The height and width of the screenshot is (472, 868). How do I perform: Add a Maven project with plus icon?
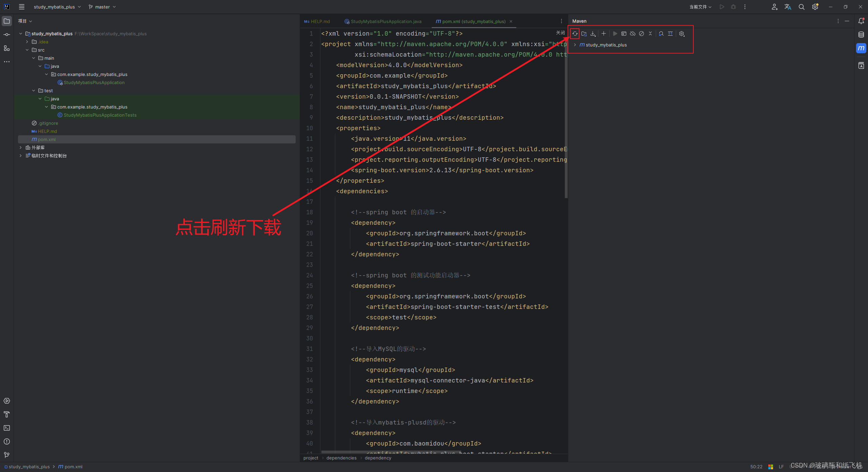click(x=604, y=34)
